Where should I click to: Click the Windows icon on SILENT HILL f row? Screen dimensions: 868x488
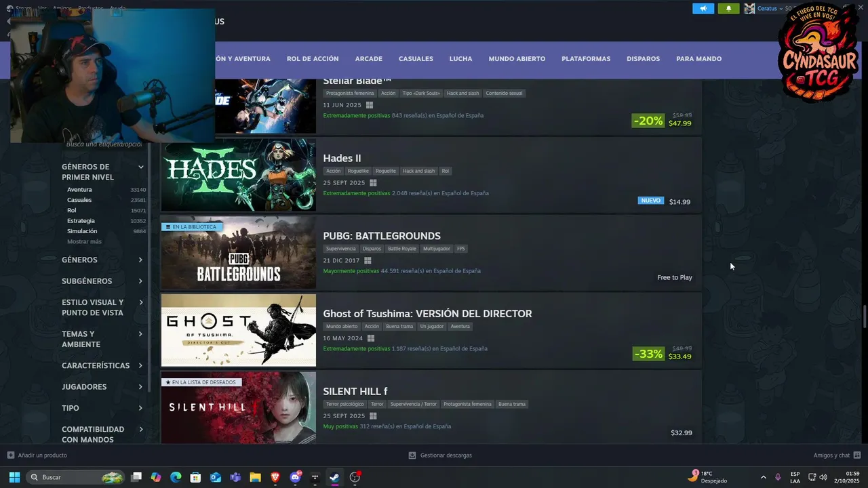click(x=373, y=416)
